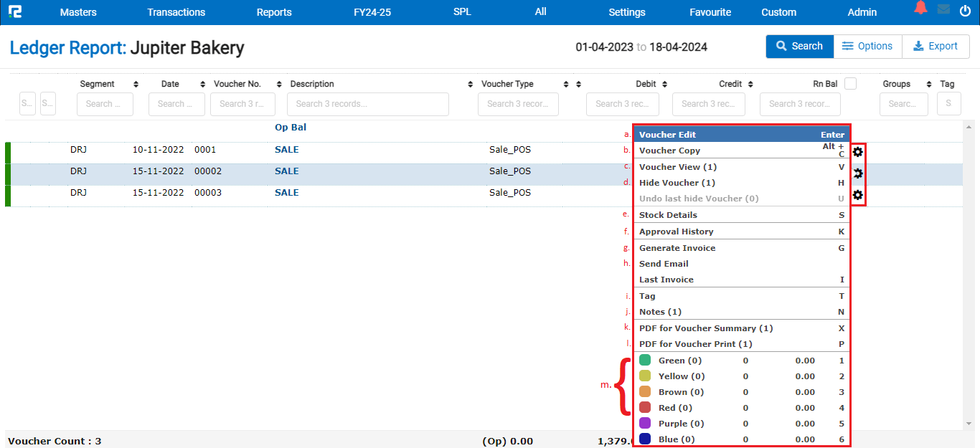Choose Generate Invoice in context menu
Screen dimensions: 980x448
(677, 248)
